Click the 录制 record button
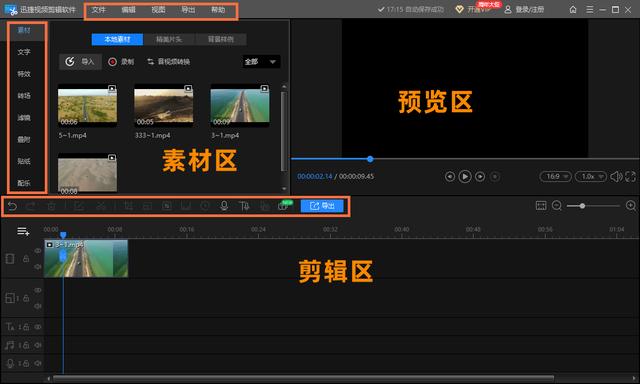 (121, 62)
